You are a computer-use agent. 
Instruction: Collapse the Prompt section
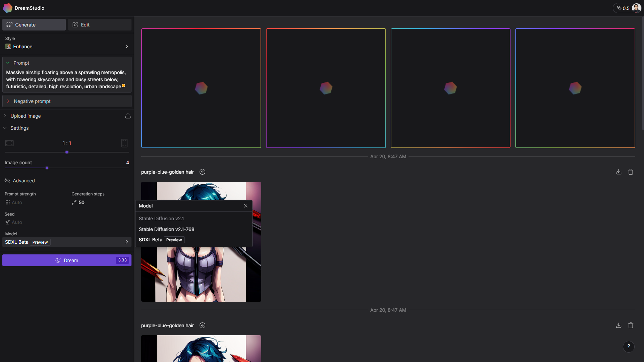point(8,63)
